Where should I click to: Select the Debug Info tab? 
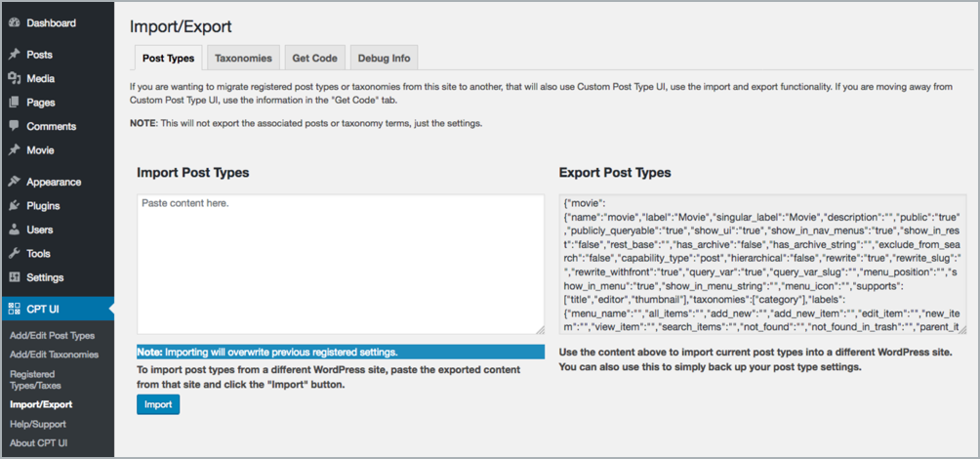(x=385, y=59)
